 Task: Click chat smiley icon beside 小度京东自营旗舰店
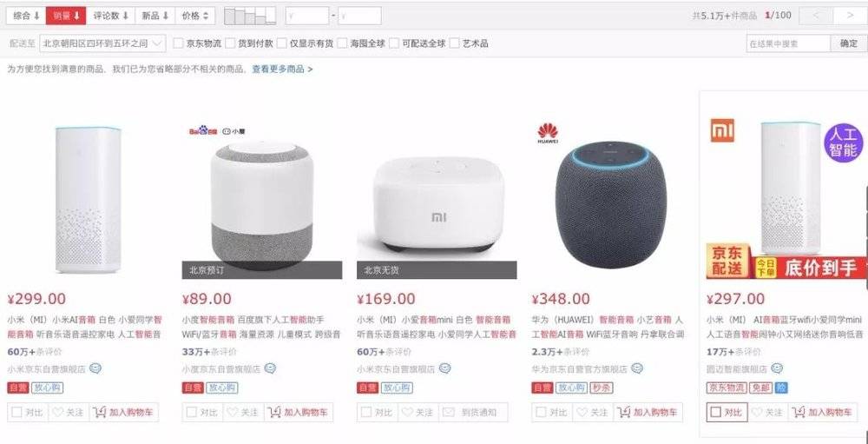(x=270, y=368)
